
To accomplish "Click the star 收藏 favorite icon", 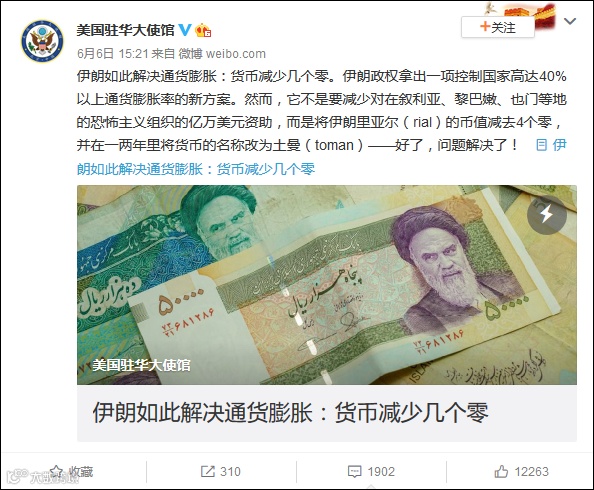I will (56, 471).
